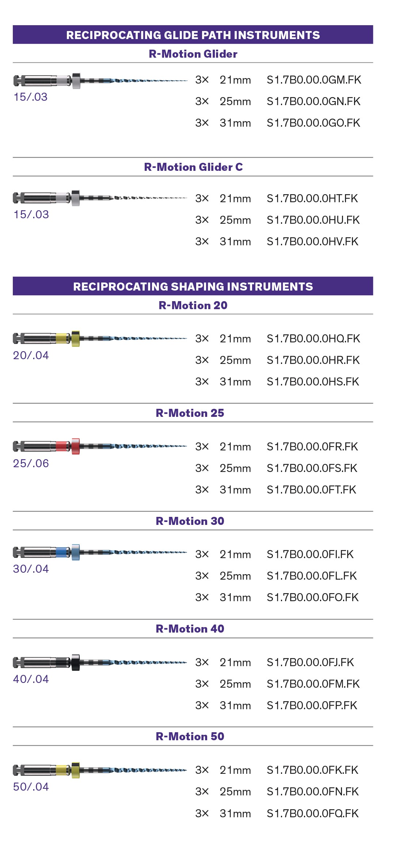Select product code S1.7B0.00.0GM.FK
Viewport: 403px width, 868px height.
314,80
